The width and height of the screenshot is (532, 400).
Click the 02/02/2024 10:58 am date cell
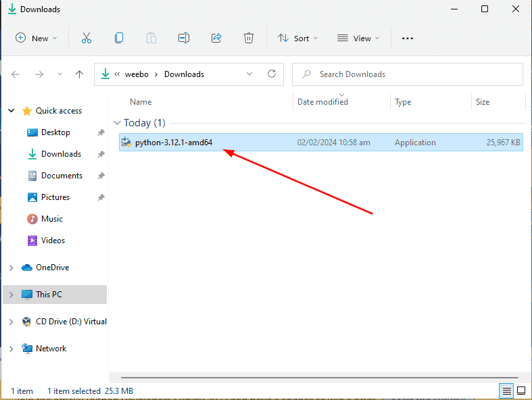pyautogui.click(x=333, y=143)
